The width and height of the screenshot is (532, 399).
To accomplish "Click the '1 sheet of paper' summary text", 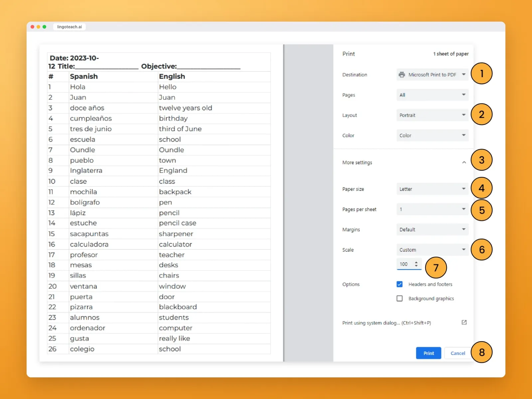I will click(x=451, y=54).
